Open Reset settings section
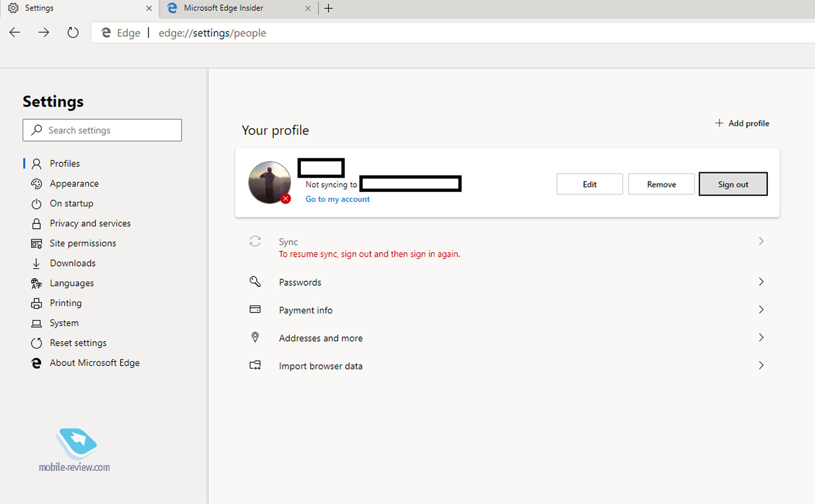815x504 pixels. coord(78,343)
